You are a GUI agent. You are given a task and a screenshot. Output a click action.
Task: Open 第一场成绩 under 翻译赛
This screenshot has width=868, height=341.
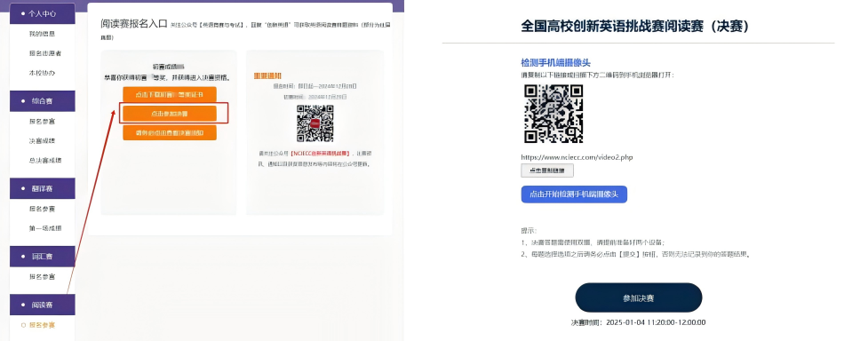tap(44, 228)
